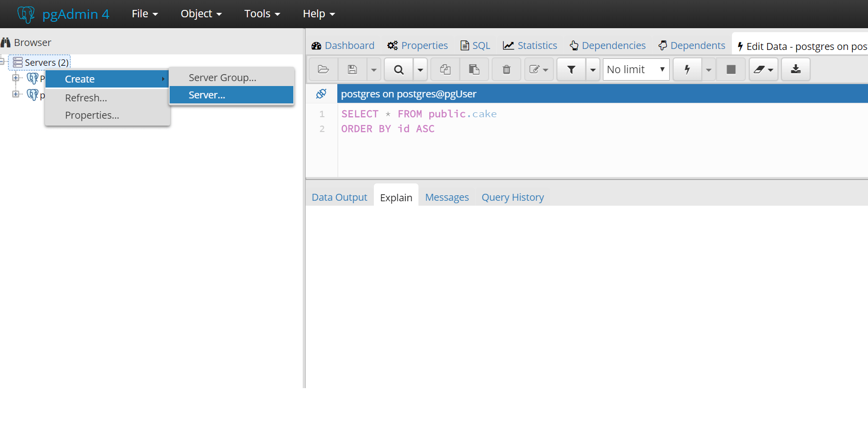Open the Tools menu in top bar

click(262, 14)
